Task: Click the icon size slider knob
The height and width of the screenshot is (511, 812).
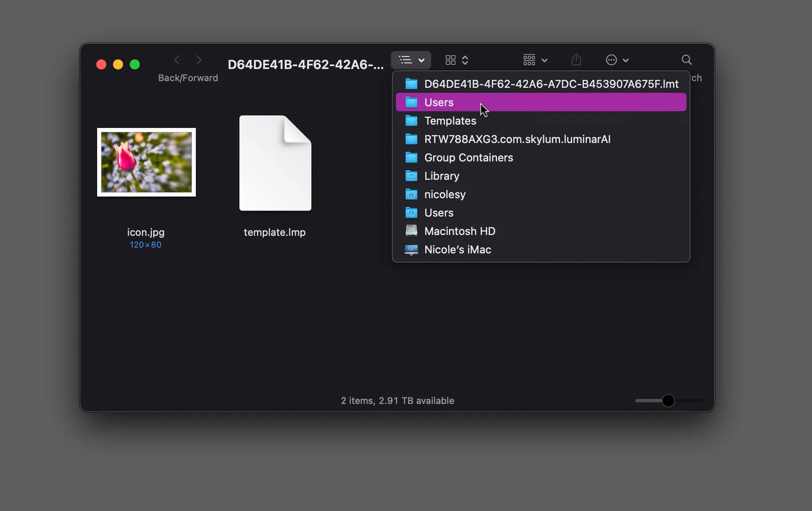Action: coord(668,400)
